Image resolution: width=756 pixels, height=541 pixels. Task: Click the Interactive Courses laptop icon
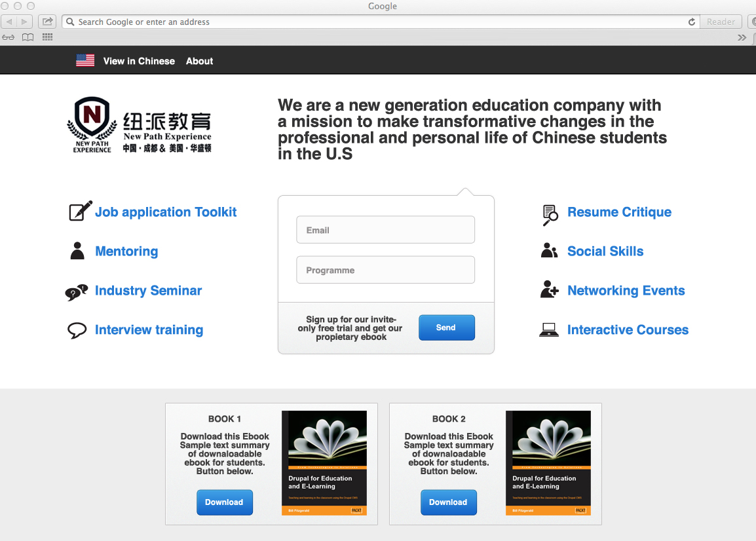click(549, 330)
